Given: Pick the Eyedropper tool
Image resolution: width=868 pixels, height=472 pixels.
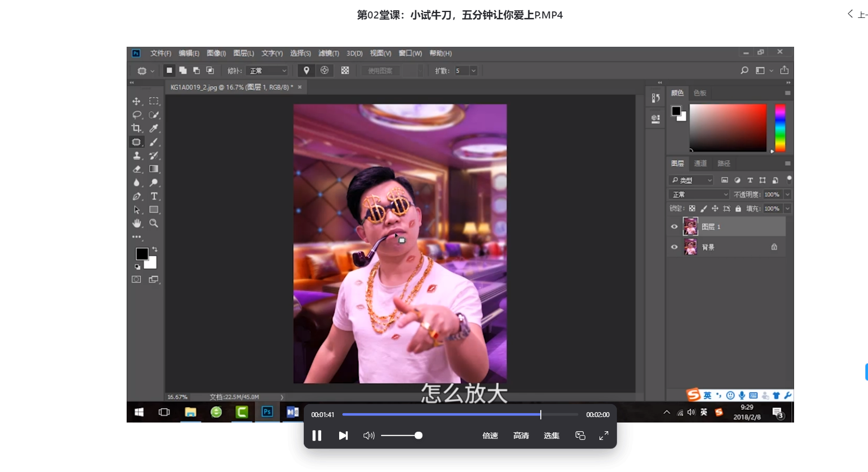Looking at the screenshot, I should (x=154, y=128).
